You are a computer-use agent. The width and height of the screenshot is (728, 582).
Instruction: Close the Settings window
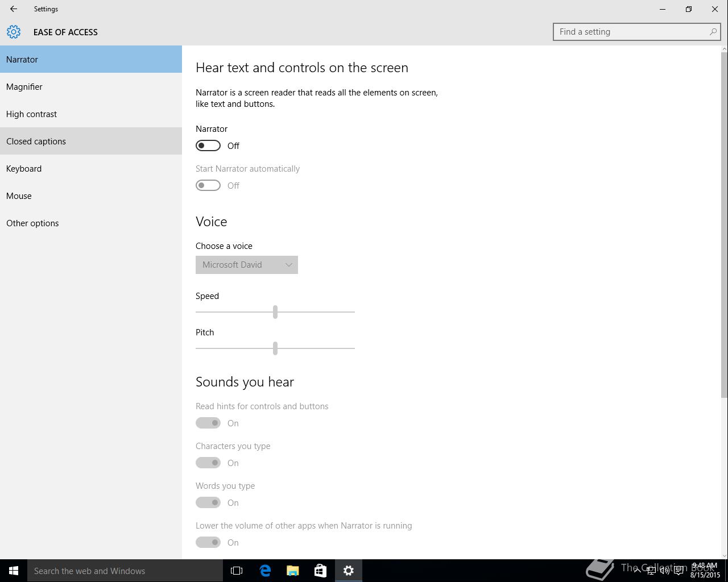715,9
